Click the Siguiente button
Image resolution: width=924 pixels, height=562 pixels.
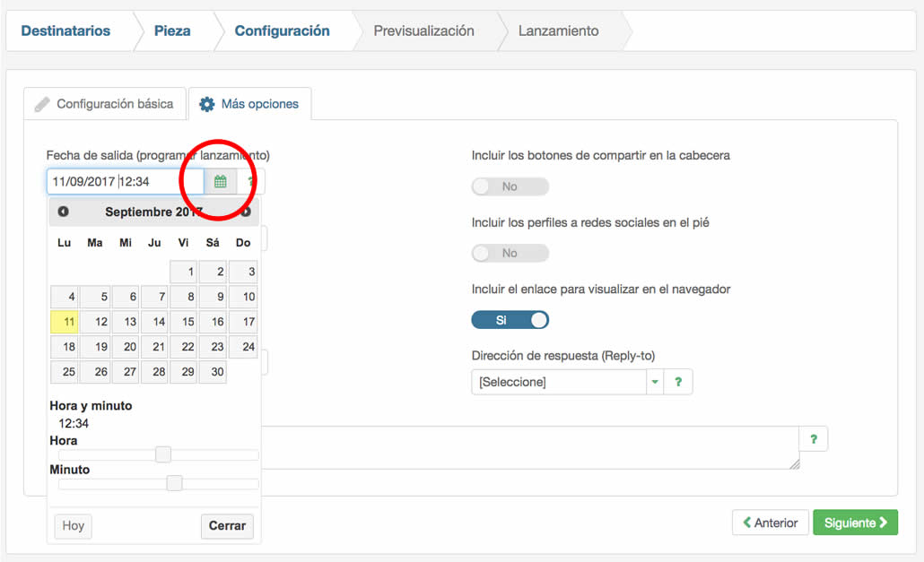tap(854, 522)
